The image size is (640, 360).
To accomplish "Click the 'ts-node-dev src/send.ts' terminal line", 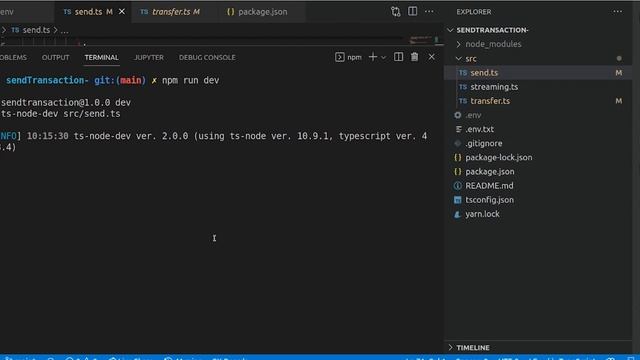I will pyautogui.click(x=60, y=114).
